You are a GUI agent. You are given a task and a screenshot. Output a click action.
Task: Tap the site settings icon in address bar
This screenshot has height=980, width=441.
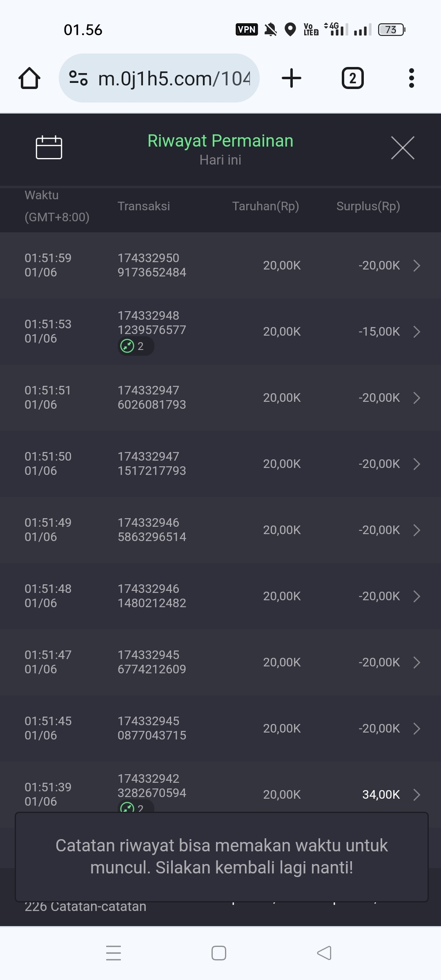pos(78,78)
